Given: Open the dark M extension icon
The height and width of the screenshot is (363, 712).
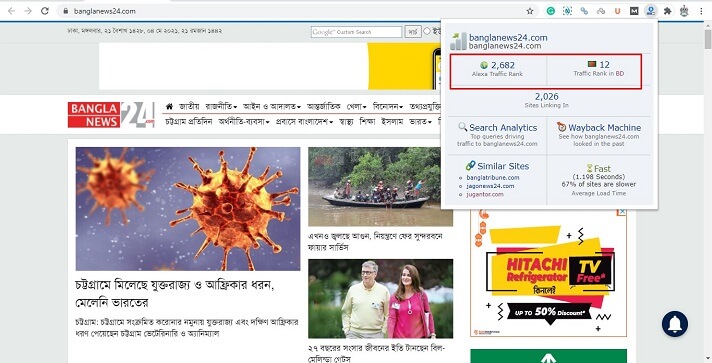Looking at the screenshot, I should pos(634,11).
